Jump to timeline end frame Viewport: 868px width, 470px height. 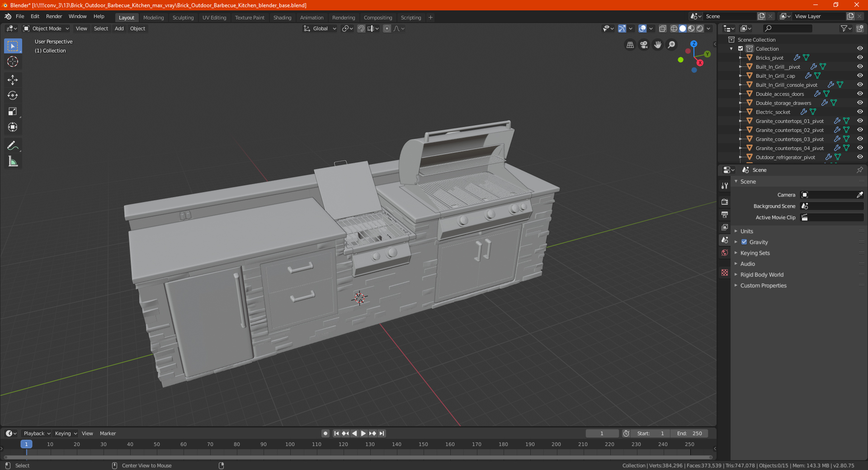point(382,433)
